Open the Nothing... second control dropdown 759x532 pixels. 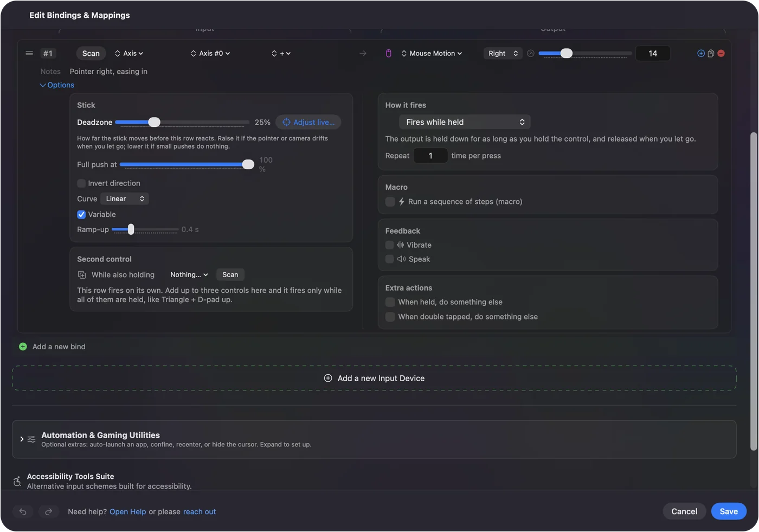coord(189,275)
